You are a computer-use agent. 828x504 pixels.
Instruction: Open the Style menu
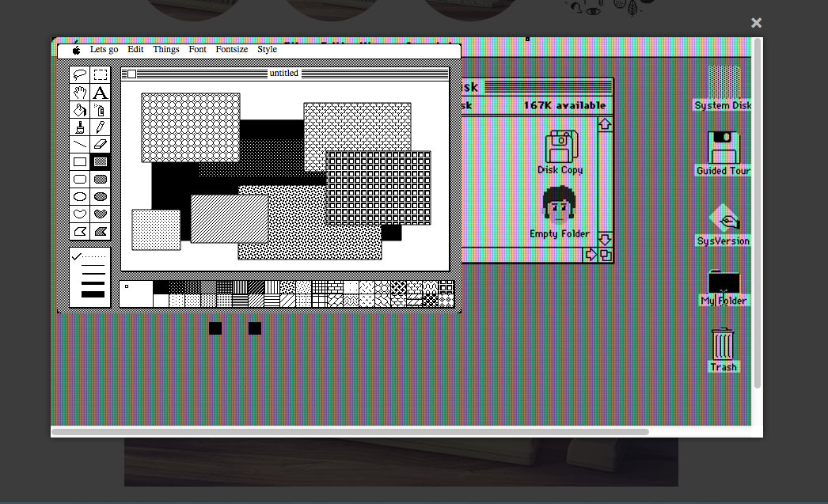coord(268,49)
